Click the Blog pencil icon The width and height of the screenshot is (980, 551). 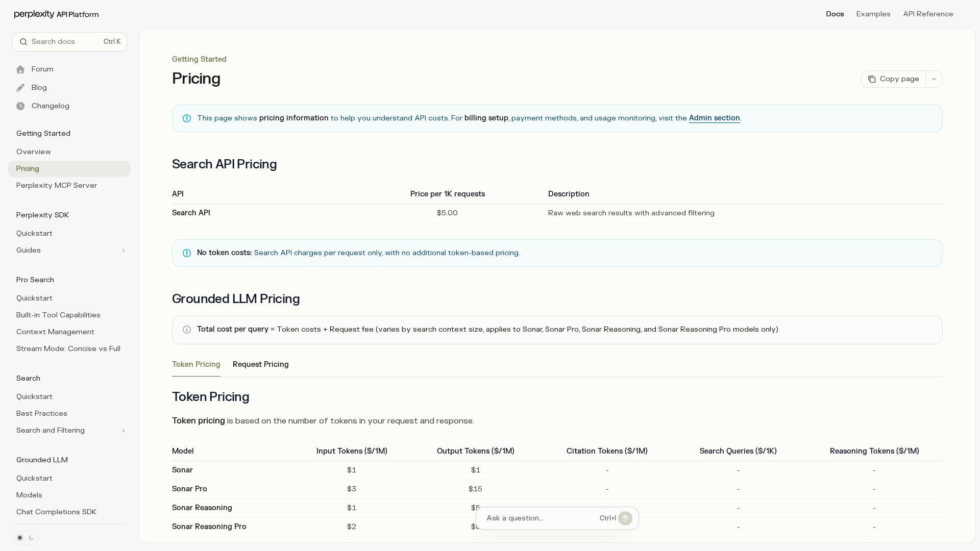[20, 88]
